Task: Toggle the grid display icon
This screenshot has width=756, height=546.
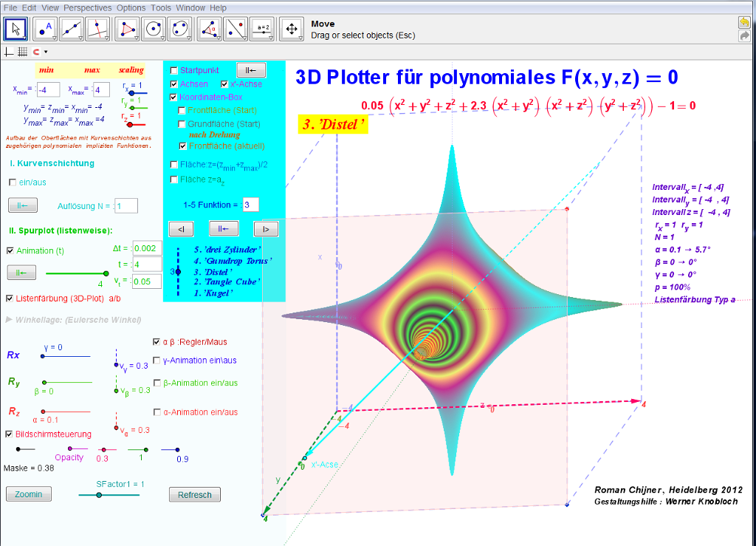Action: 22,52
